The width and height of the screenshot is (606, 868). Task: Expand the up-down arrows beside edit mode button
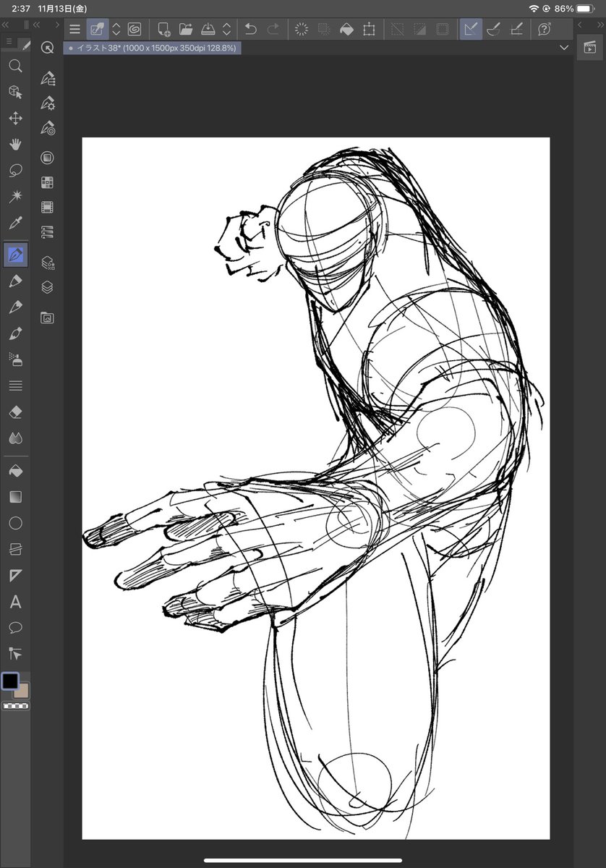click(x=116, y=29)
